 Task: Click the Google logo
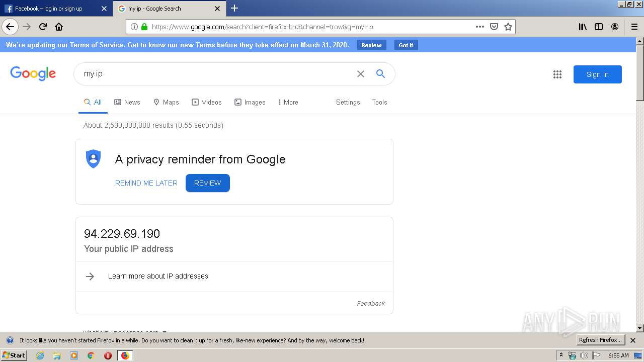[x=33, y=73]
